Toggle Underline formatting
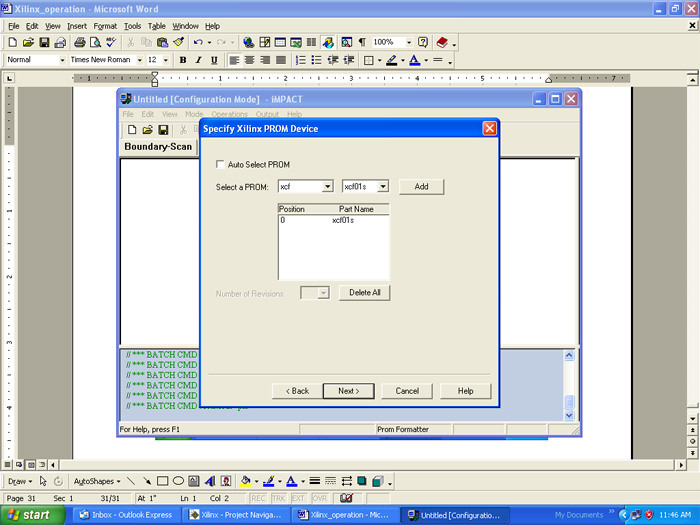Image resolution: width=700 pixels, height=525 pixels. click(214, 60)
